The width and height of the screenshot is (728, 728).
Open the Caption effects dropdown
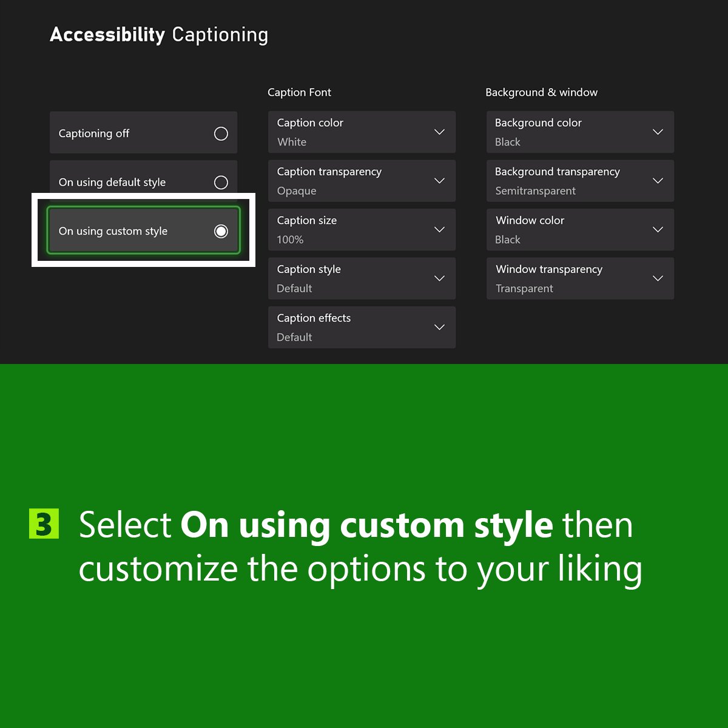362,327
